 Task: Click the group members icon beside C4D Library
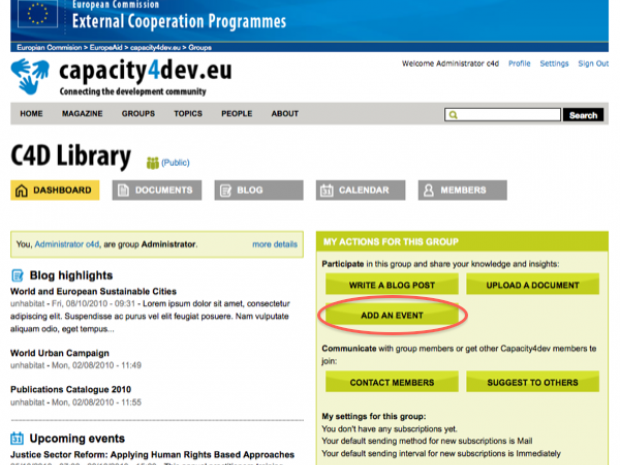pos(153,162)
